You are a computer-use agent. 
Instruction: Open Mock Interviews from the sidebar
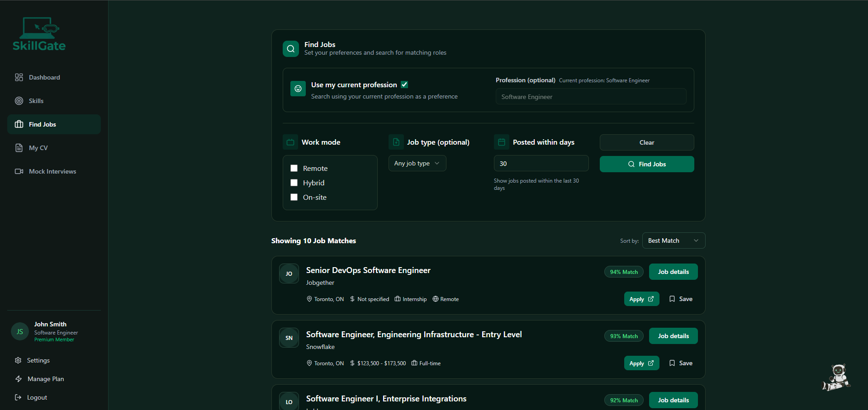(54, 171)
